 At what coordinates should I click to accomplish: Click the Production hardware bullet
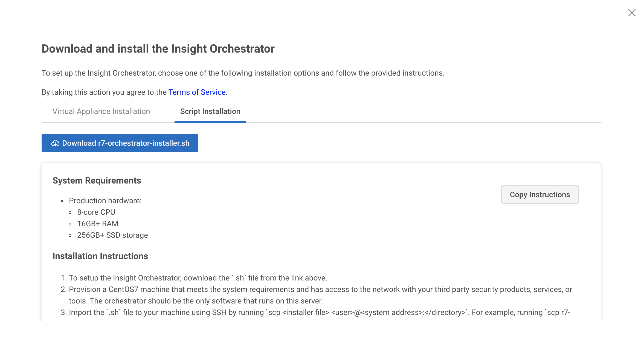(x=105, y=201)
